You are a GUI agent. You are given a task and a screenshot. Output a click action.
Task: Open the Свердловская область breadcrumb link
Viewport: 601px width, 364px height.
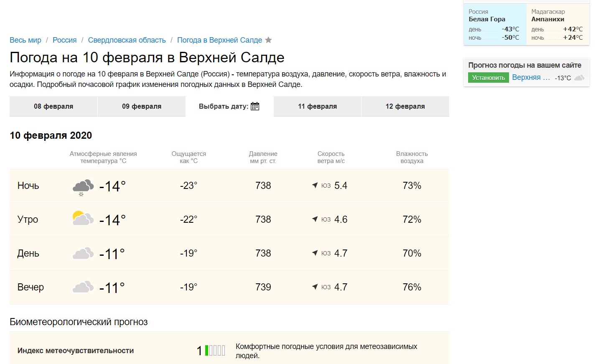127,40
